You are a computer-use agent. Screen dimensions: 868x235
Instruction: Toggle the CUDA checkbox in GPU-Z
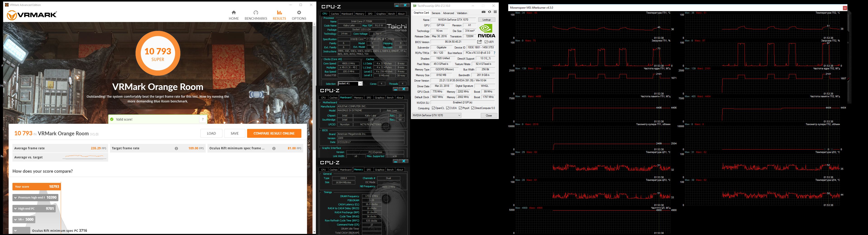coord(448,108)
